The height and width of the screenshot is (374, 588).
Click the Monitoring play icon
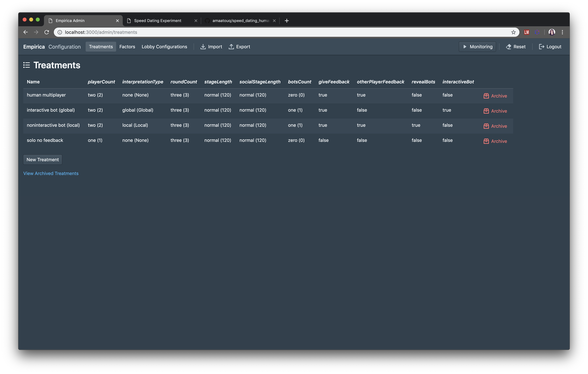coord(465,47)
